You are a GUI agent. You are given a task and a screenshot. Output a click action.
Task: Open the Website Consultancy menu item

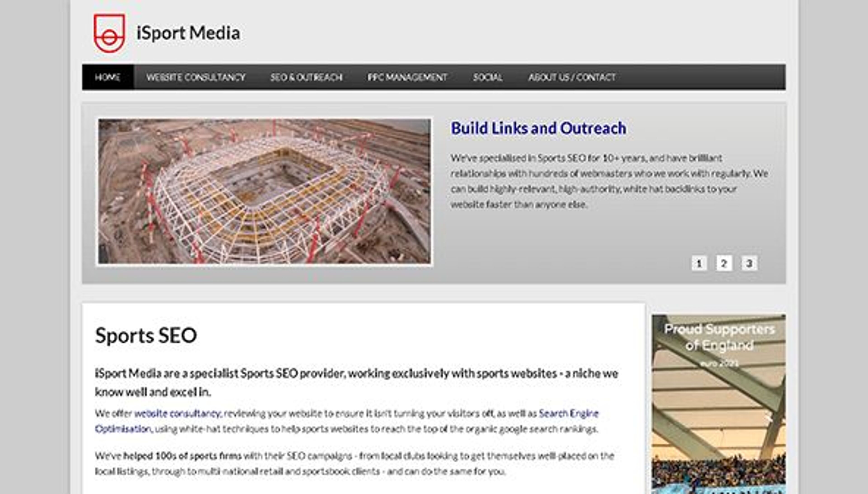coord(196,77)
